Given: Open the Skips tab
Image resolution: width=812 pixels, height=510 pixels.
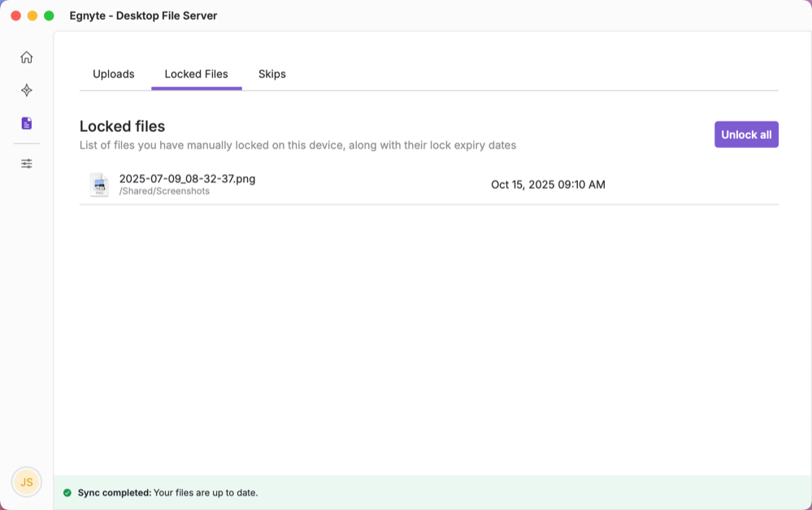Looking at the screenshot, I should tap(271, 73).
